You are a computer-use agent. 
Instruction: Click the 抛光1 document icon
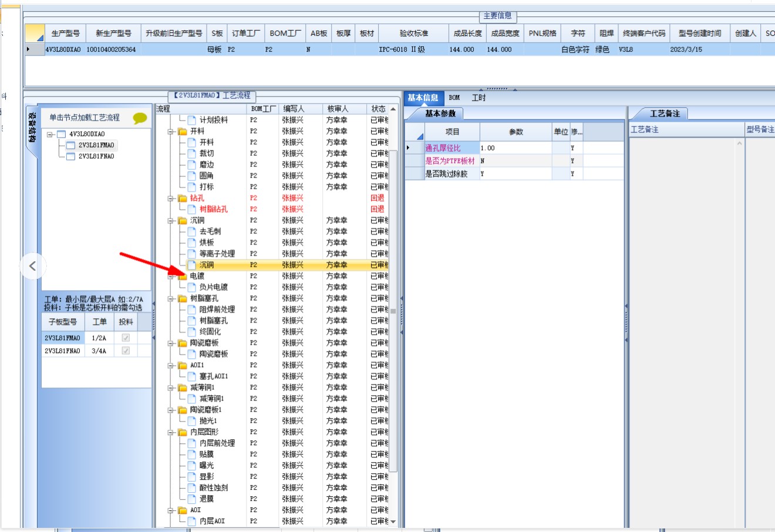(x=191, y=421)
